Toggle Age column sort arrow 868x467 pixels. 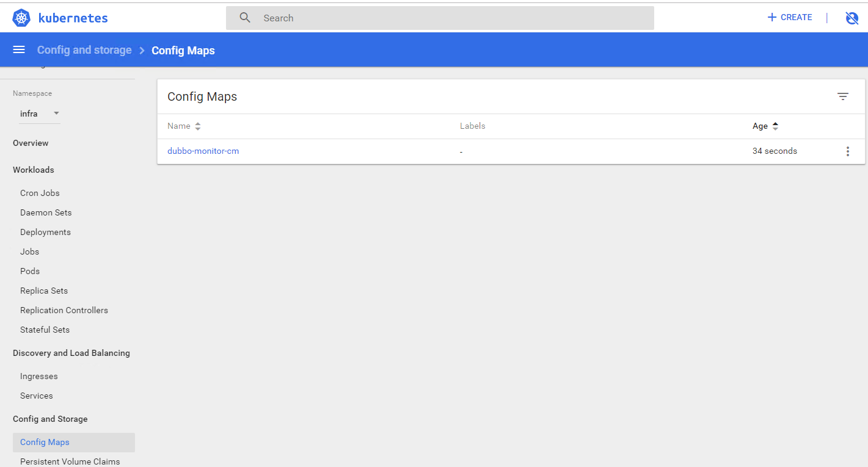click(x=775, y=126)
